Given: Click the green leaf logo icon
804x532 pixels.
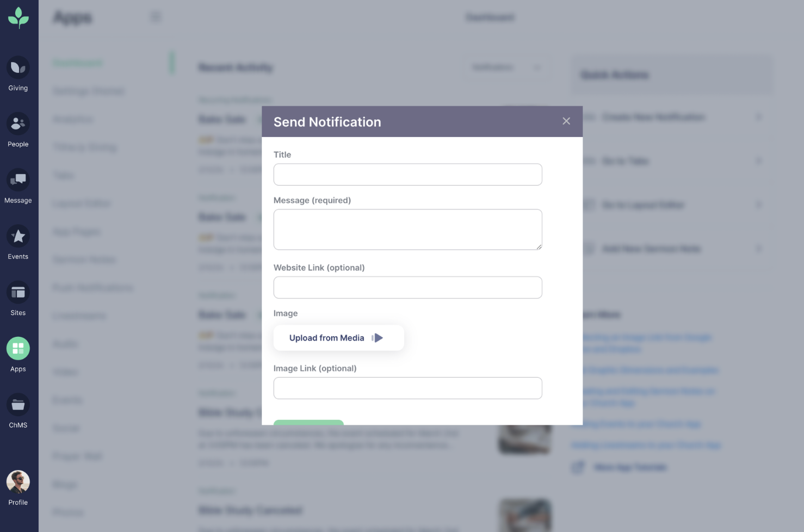Looking at the screenshot, I should [18, 17].
